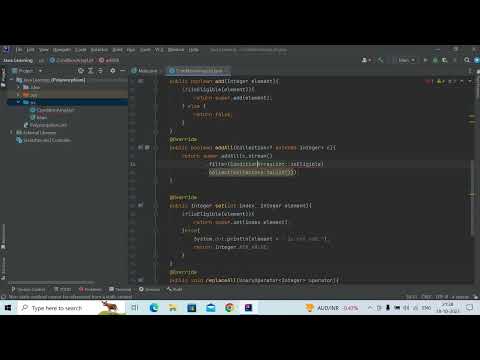Click override gutter icon beside addAll method
Image resolution: width=480 pixels, height=360 pixels.
(141, 147)
